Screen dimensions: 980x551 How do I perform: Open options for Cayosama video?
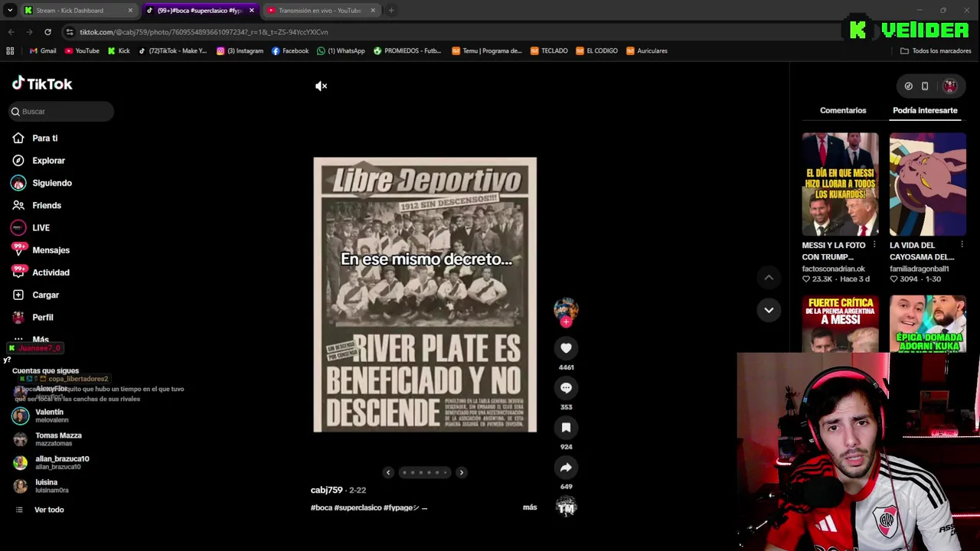pos(962,245)
